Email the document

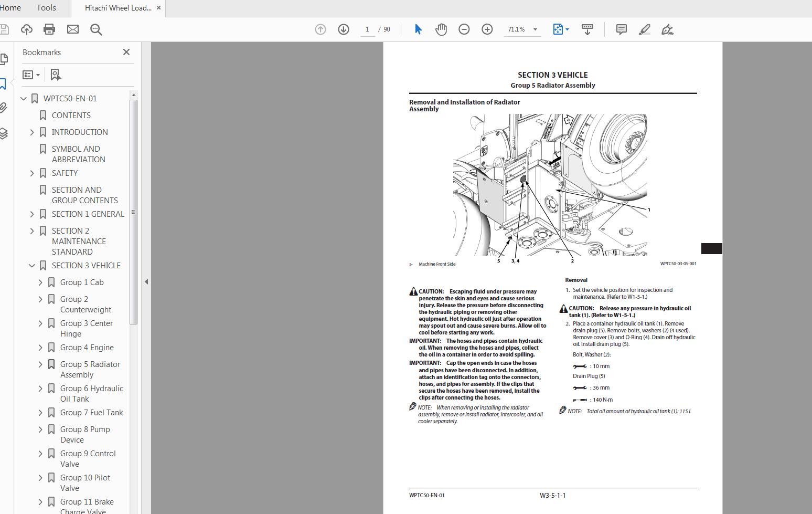point(72,29)
